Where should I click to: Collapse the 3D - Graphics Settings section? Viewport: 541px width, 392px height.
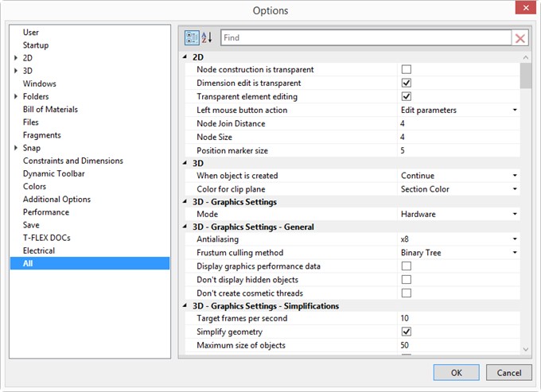point(186,202)
